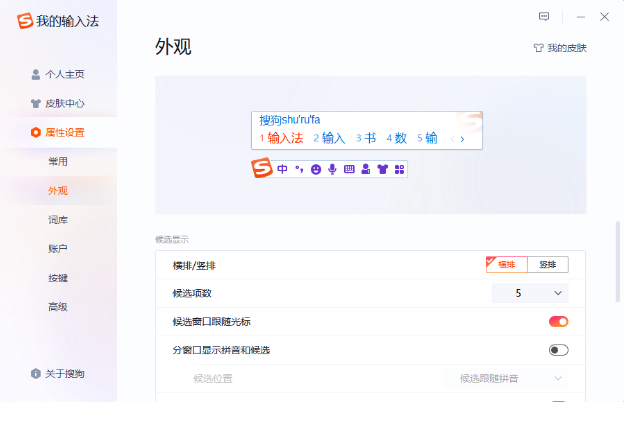Click the Sogou S logo on the status bar preview
The height and width of the screenshot is (434, 627).
click(262, 168)
